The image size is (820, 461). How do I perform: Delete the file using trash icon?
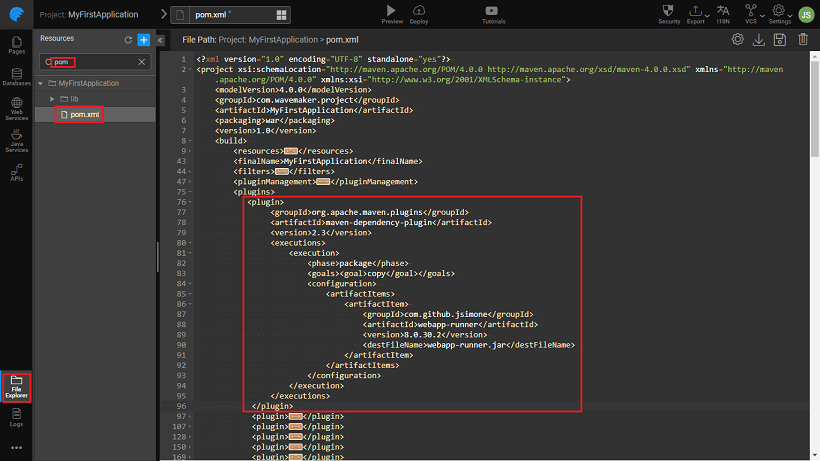pyautogui.click(x=804, y=40)
